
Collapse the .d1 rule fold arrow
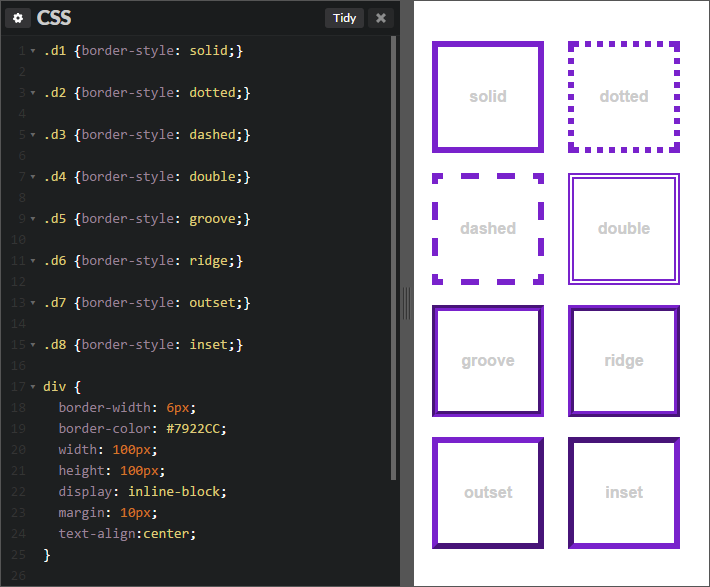(33, 51)
